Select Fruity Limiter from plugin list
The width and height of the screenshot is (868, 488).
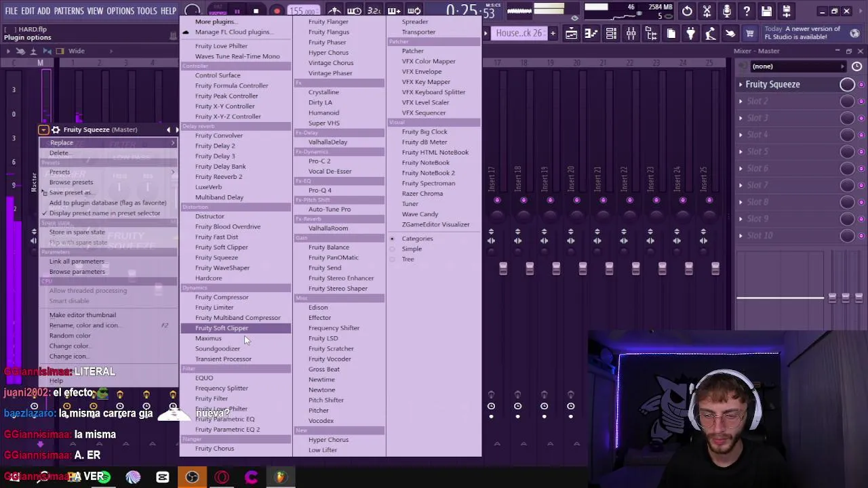(214, 308)
